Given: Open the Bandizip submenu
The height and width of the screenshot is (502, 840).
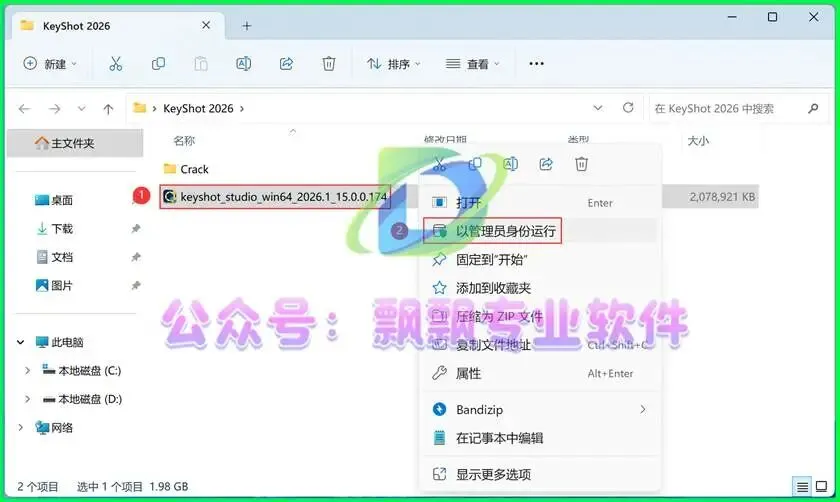Looking at the screenshot, I should 539,410.
